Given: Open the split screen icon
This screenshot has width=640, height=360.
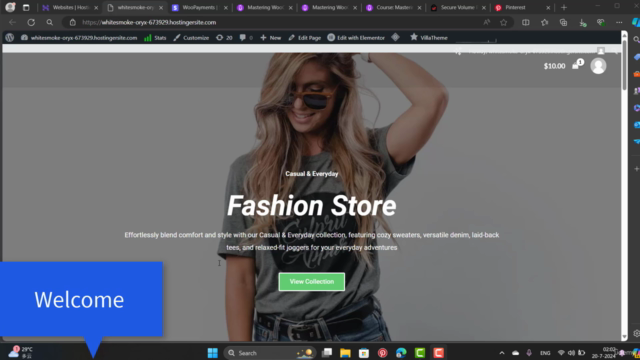Looking at the screenshot, I should tap(526, 22).
